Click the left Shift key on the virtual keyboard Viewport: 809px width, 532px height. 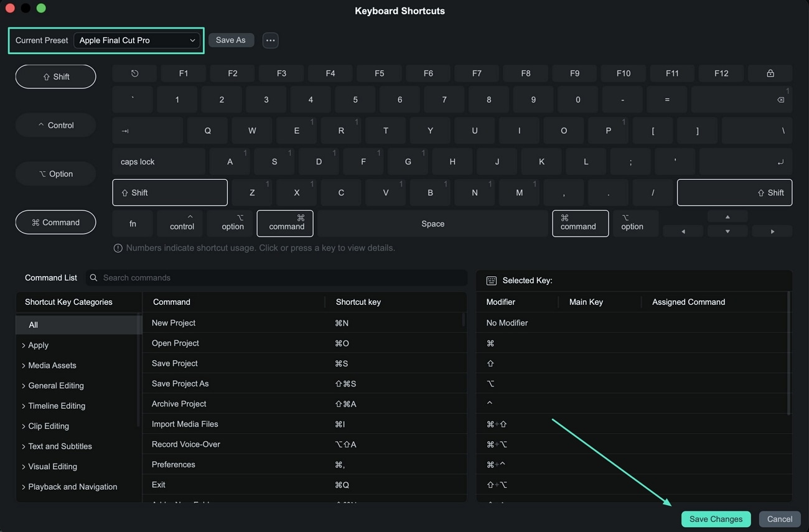pos(170,193)
